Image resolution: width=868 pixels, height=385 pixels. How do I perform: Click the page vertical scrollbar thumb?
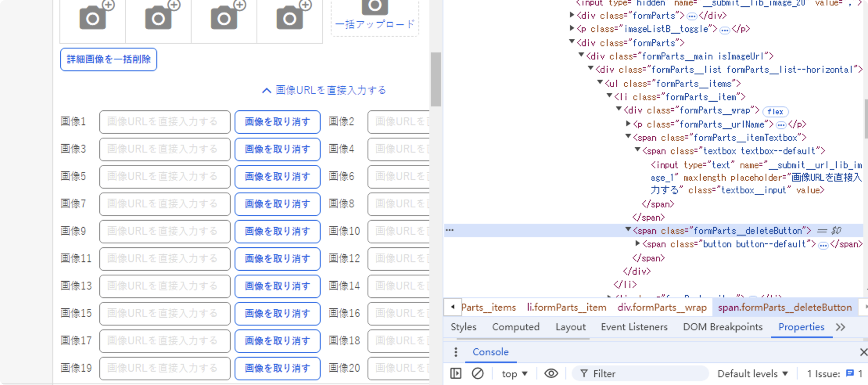tap(436, 79)
